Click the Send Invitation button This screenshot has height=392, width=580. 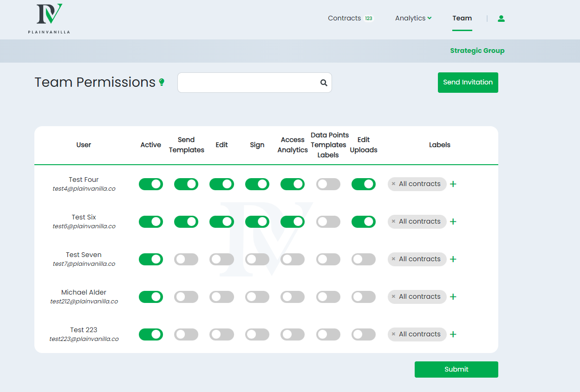click(x=468, y=83)
